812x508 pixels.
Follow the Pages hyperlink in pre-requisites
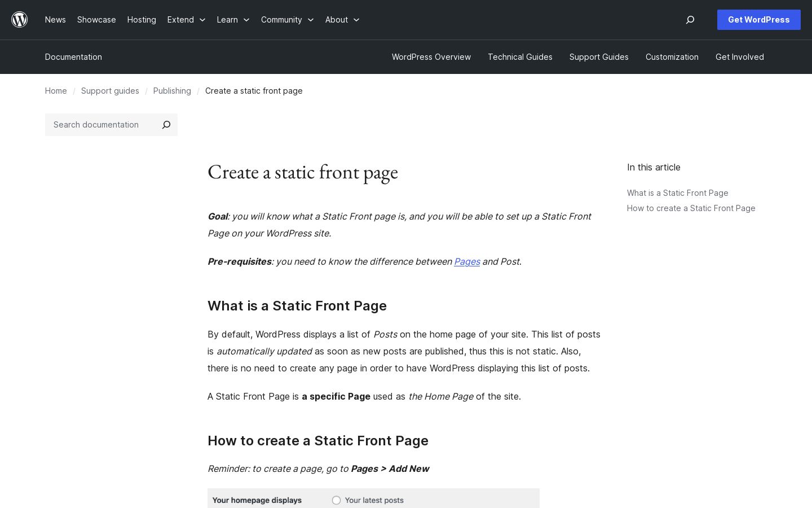pos(467,261)
